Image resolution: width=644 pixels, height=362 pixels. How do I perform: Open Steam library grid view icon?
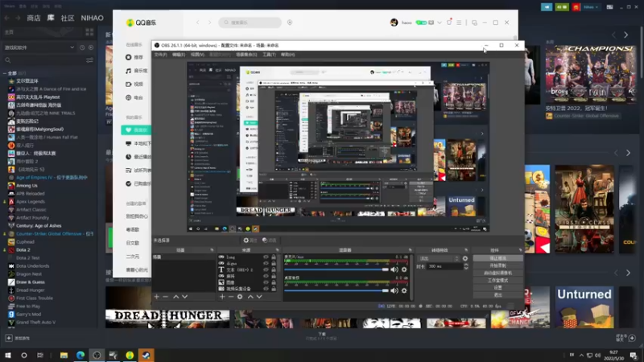[89, 32]
